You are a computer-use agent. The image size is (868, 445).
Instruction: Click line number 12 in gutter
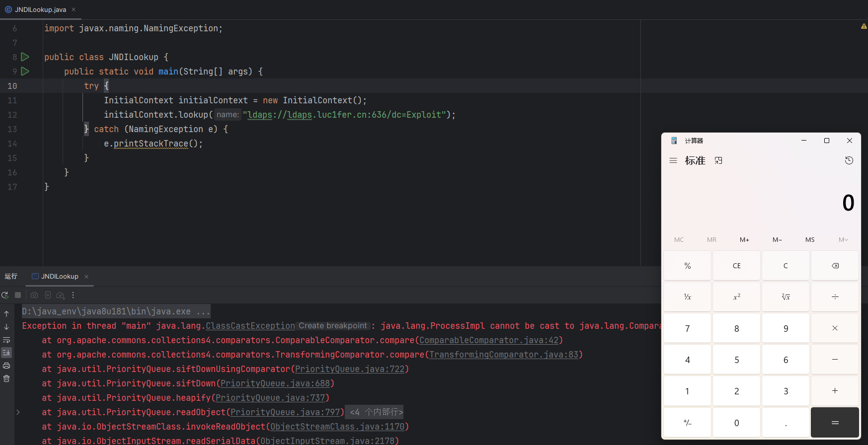point(12,115)
